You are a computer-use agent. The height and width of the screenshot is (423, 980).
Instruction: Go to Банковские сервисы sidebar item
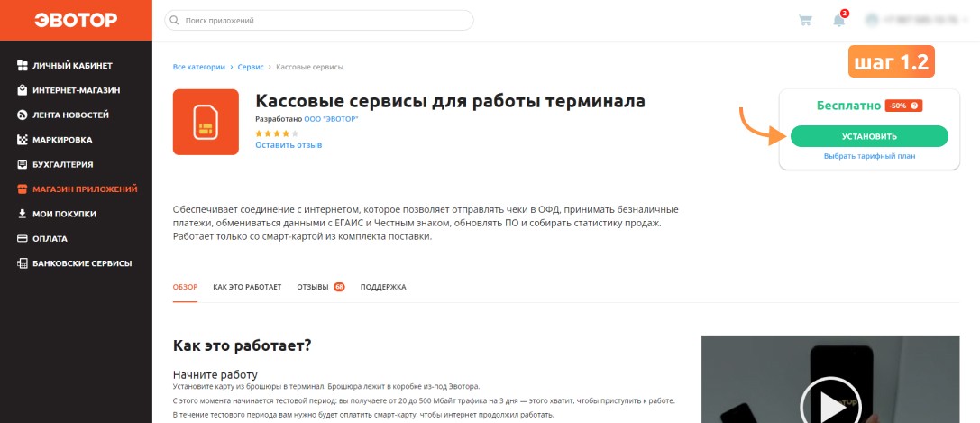74,263
